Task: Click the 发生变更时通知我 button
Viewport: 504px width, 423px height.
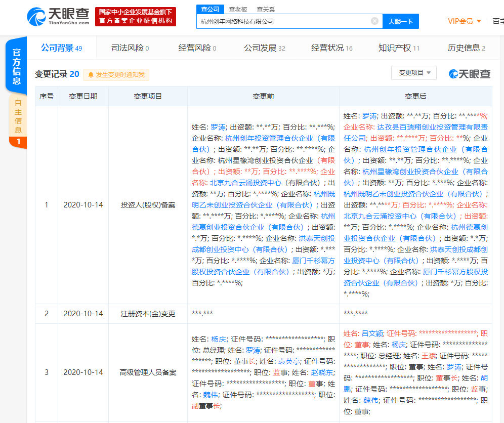Action: pos(116,75)
